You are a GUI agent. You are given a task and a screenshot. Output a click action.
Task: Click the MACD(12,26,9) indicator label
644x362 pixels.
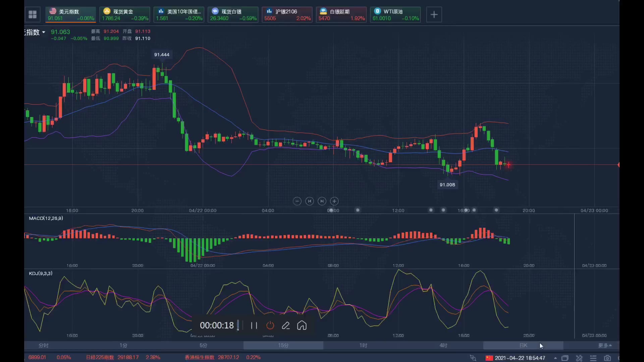tap(46, 218)
